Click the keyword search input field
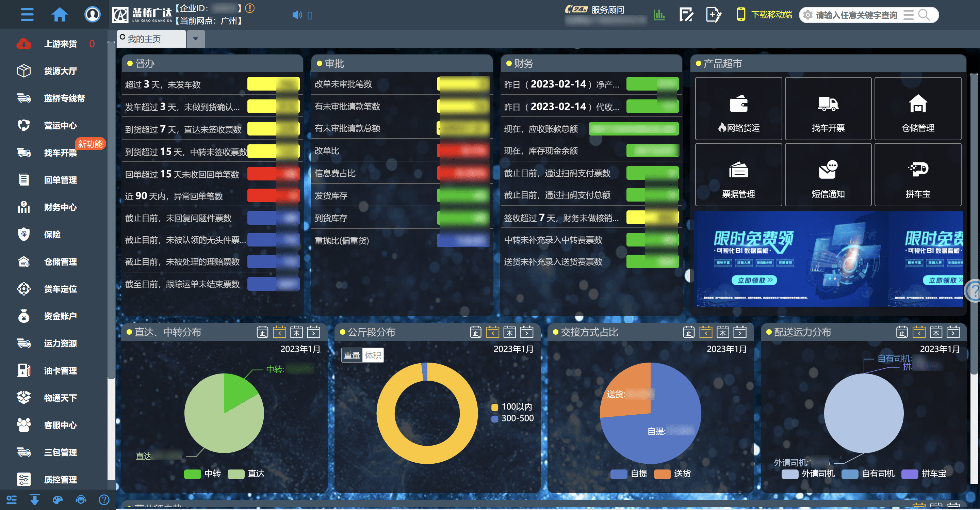The width and height of the screenshot is (980, 510). point(856,15)
